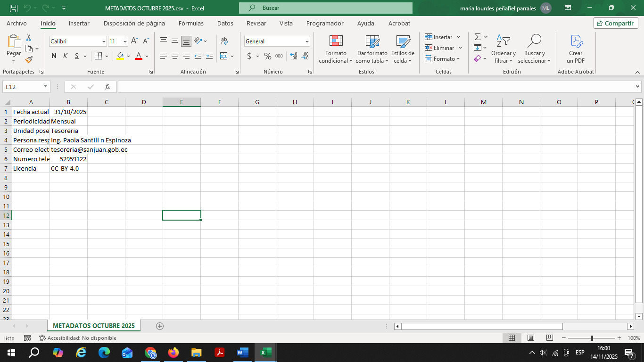Add a new sheet with plus icon
644x362 pixels.
click(160, 326)
